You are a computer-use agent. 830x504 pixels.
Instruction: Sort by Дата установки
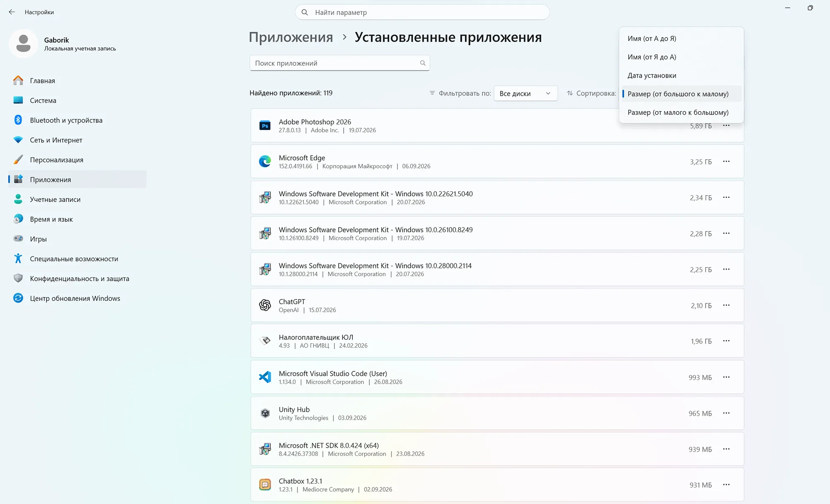tap(681, 75)
